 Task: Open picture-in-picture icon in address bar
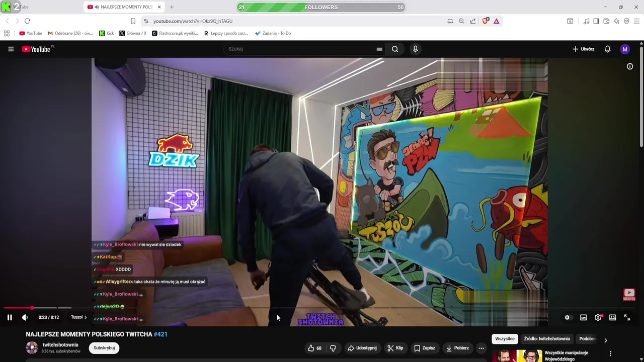point(450,21)
